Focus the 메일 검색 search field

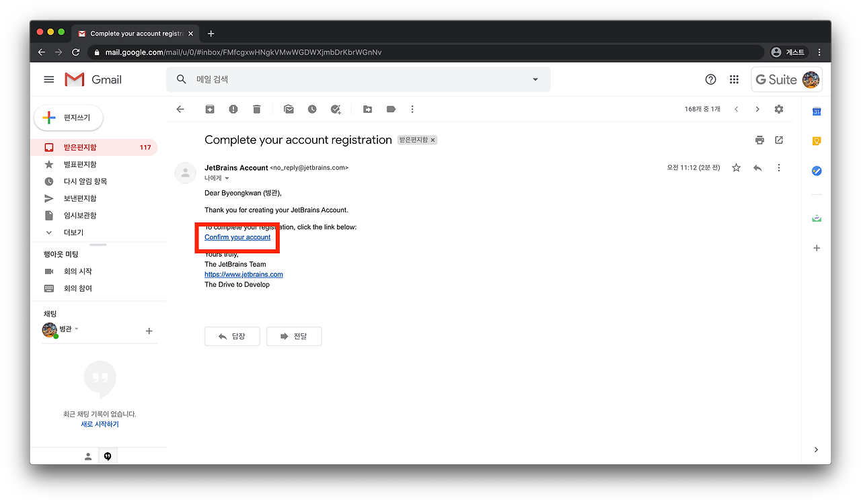coord(358,79)
